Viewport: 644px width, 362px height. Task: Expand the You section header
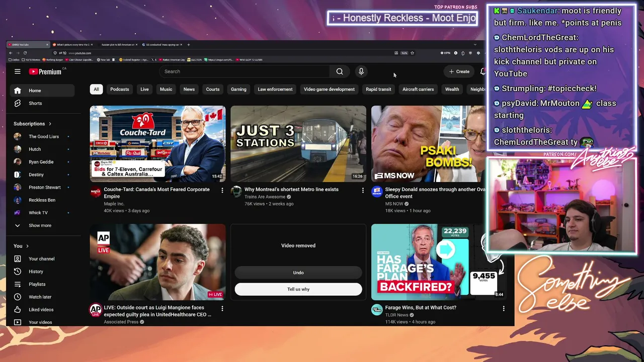(22, 246)
